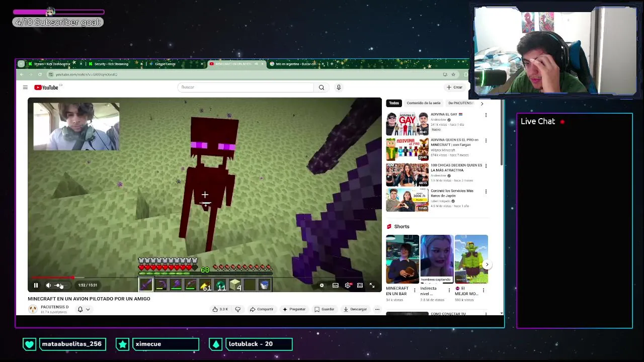Seek on the red video progress bar

click(x=204, y=278)
